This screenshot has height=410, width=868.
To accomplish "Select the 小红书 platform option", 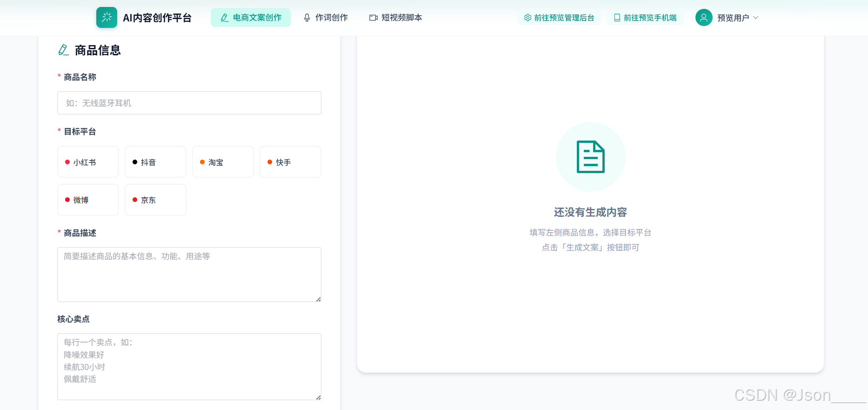I will (88, 162).
